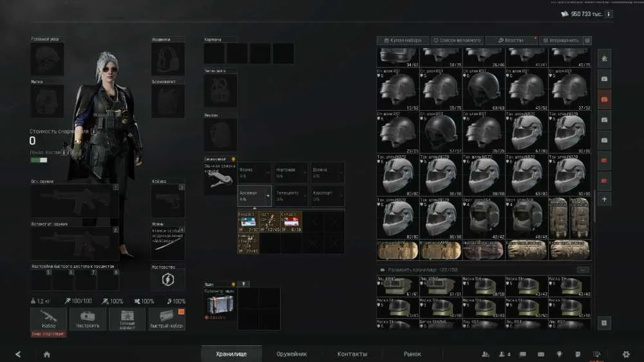This screenshot has width=644, height=362.
Task: Expand the Долина keys dropdown
Action: click(x=327, y=173)
